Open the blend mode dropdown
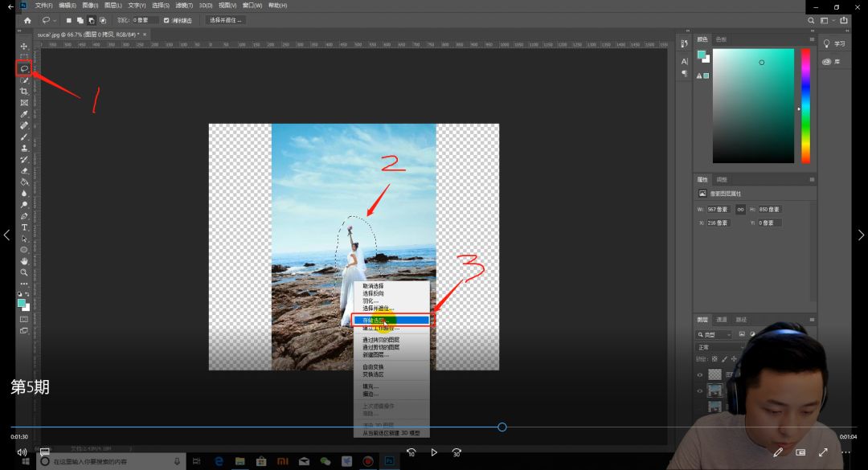 point(719,347)
